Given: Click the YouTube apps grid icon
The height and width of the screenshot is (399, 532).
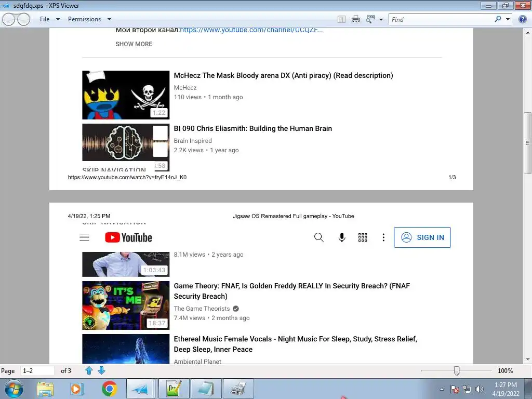Looking at the screenshot, I should point(362,237).
